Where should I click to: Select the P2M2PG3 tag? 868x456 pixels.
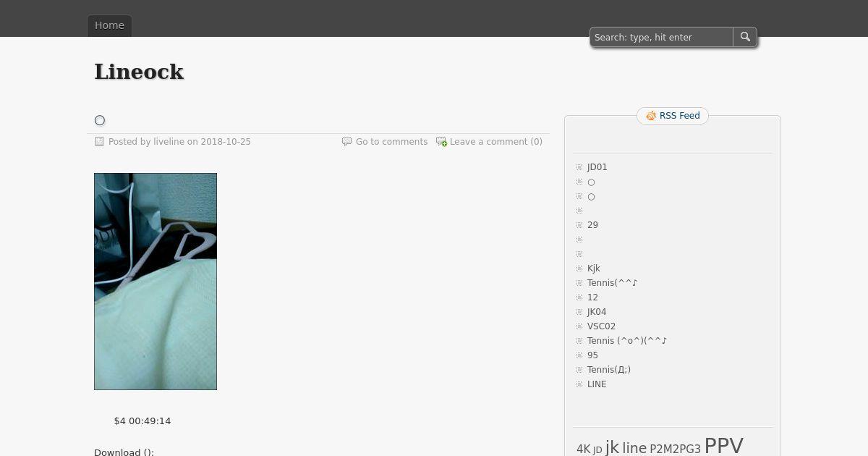click(x=675, y=449)
